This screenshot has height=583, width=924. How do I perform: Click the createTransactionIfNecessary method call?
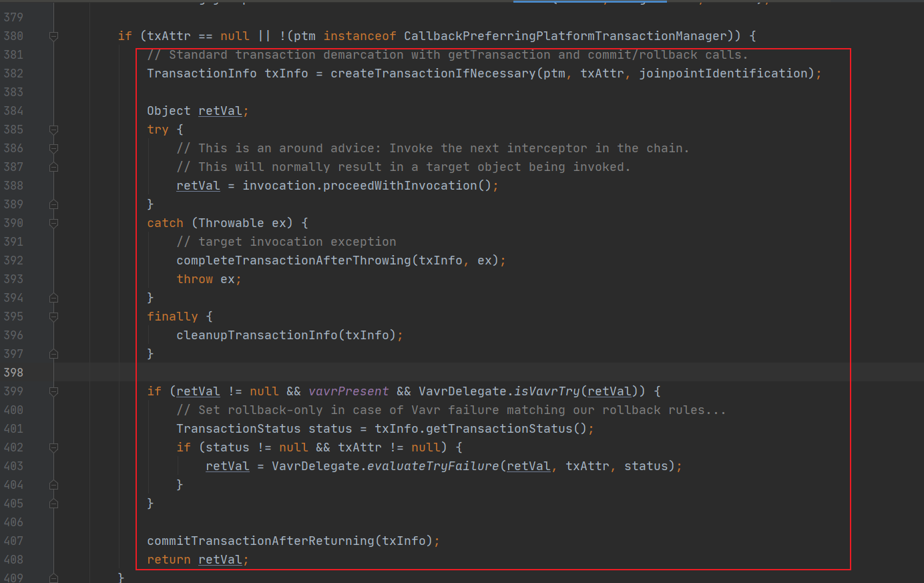point(433,73)
